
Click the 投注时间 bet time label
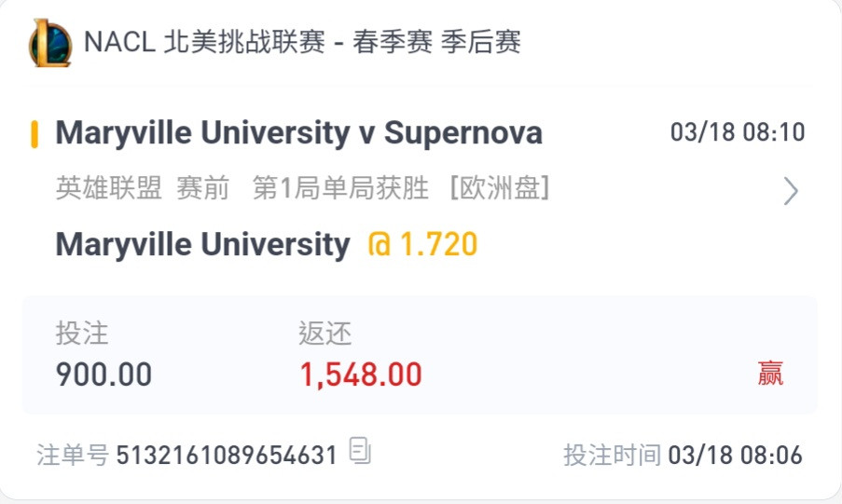613,456
